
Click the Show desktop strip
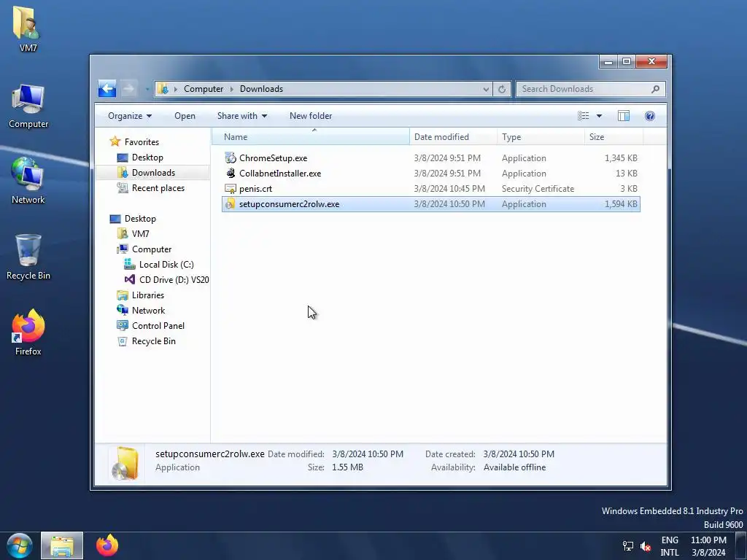tap(741, 545)
